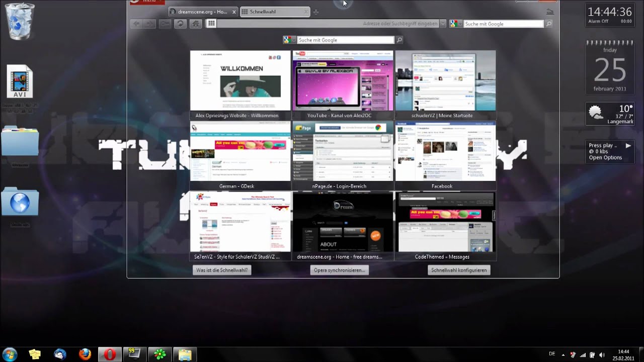Click Open Options in the radio gadget
Screen dimensions: 644x362
(x=605, y=157)
